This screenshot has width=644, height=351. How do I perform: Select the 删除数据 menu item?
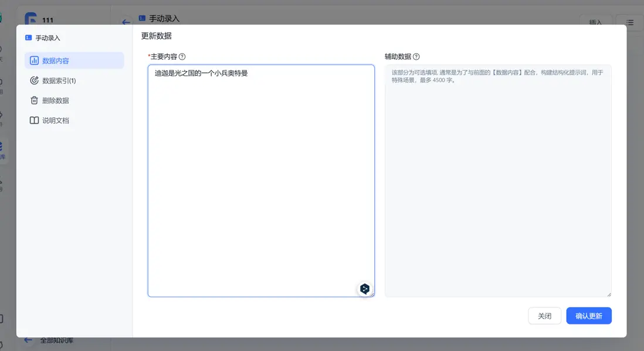click(x=74, y=100)
